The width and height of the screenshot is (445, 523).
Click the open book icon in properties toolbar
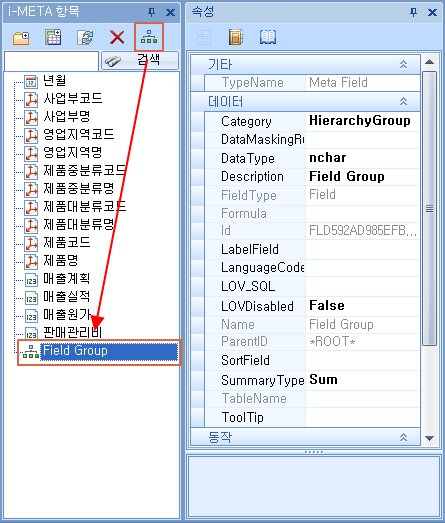click(268, 37)
